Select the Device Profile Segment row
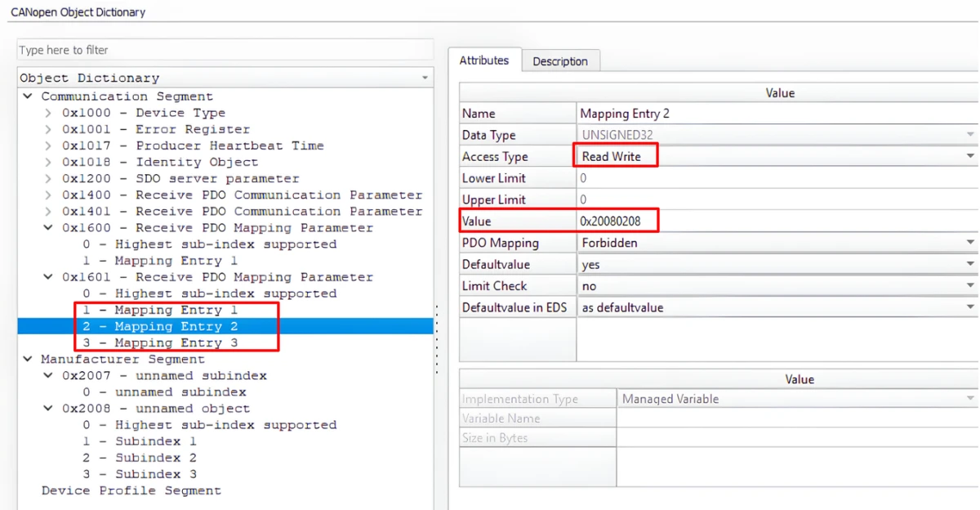The height and width of the screenshot is (510, 980). coord(131,490)
